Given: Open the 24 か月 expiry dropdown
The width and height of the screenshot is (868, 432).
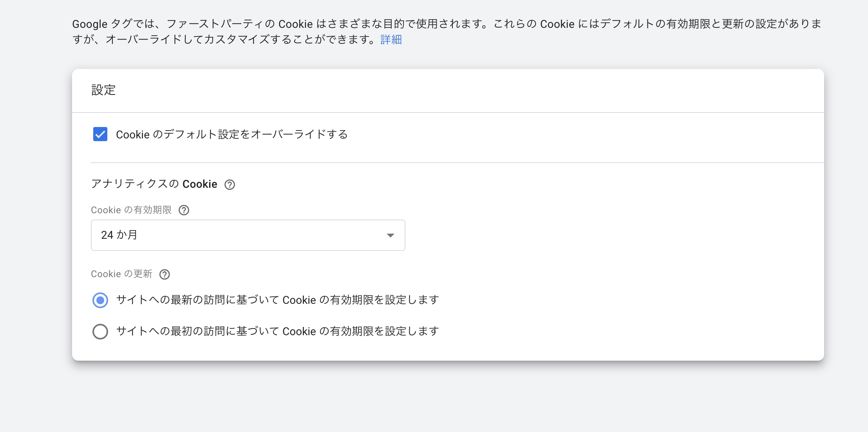Looking at the screenshot, I should [x=248, y=235].
